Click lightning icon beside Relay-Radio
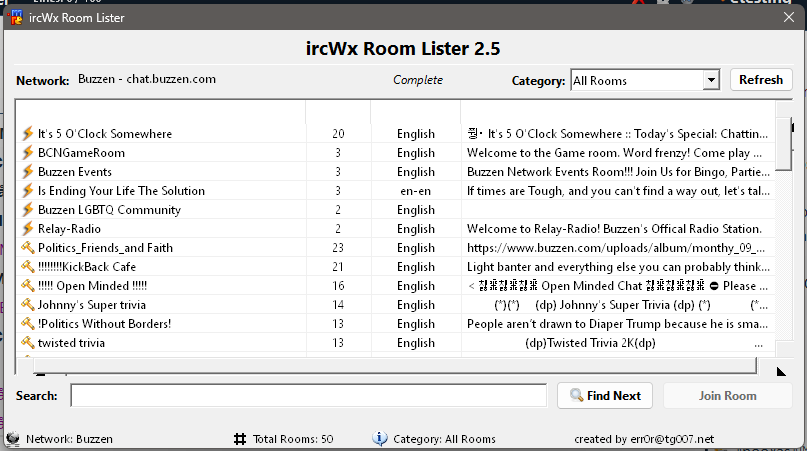 click(x=27, y=229)
